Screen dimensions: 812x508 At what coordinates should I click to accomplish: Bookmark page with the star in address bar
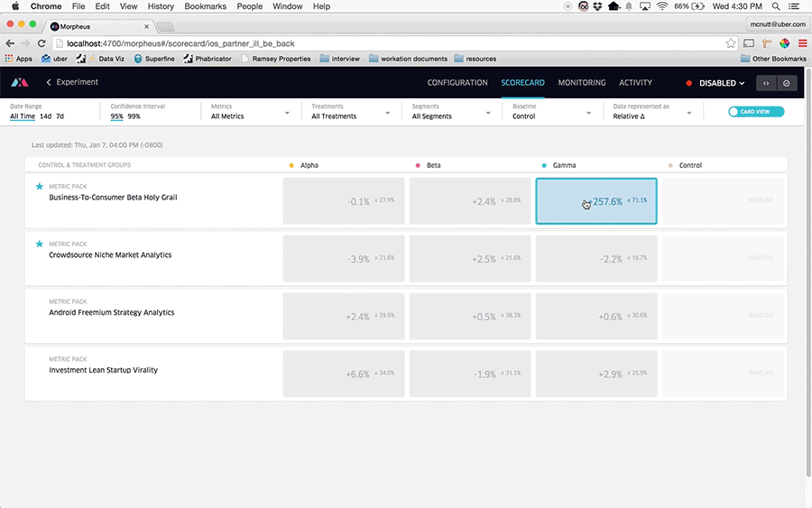(731, 43)
